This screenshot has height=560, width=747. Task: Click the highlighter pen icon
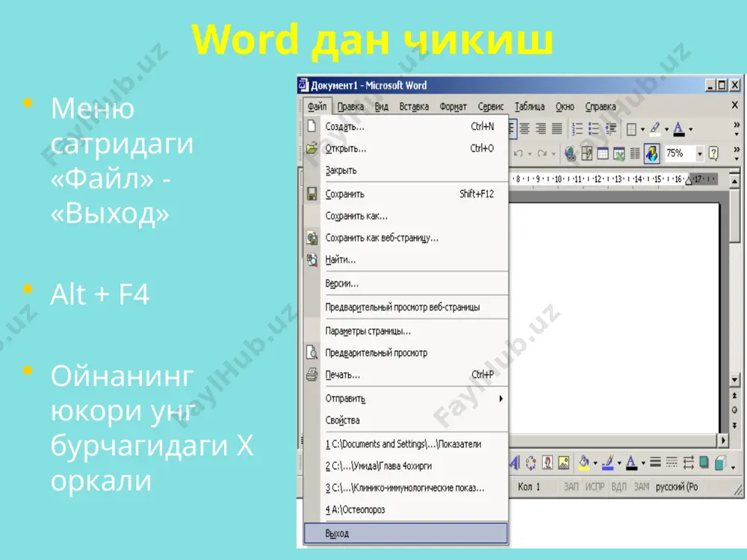(x=656, y=128)
